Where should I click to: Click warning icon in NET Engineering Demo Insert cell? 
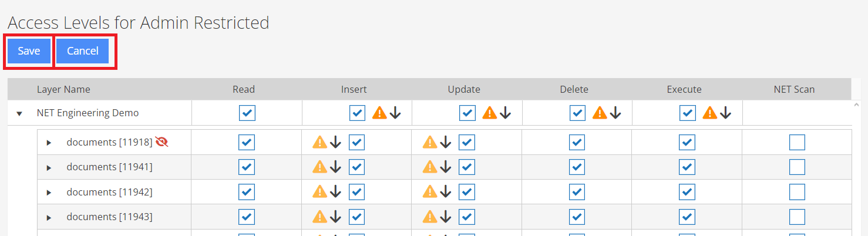pos(379,113)
